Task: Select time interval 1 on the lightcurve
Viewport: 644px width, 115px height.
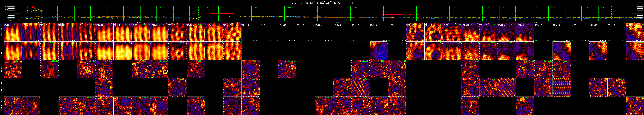Action: [49, 14]
